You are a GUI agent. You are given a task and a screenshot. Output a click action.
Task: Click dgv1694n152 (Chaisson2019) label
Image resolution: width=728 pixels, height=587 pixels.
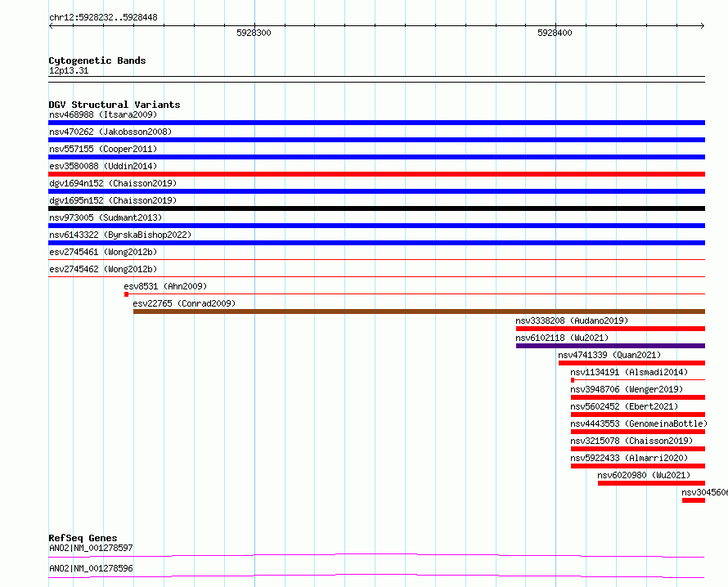[x=113, y=183]
